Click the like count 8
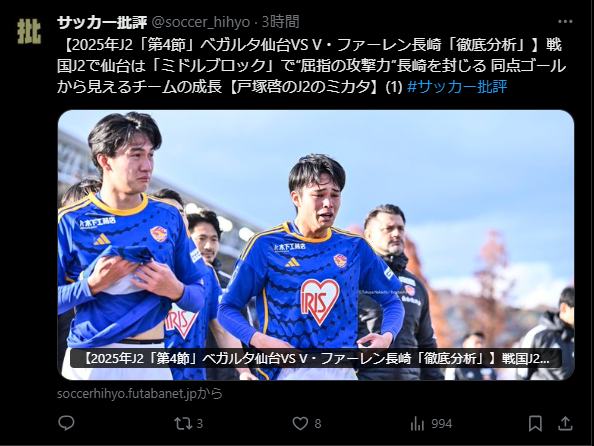 click(318, 424)
